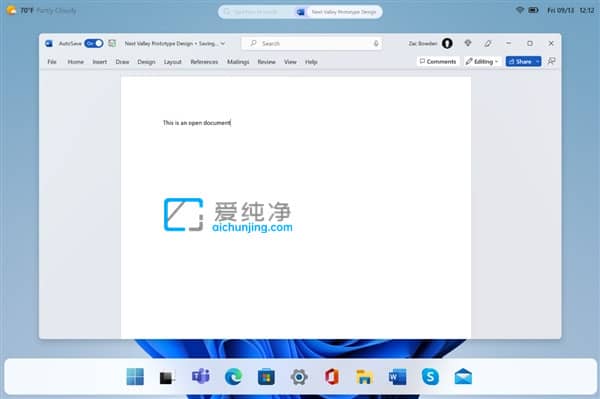This screenshot has width=600, height=399.
Task: Open Zac Bowden account avatar
Action: pyautogui.click(x=447, y=43)
